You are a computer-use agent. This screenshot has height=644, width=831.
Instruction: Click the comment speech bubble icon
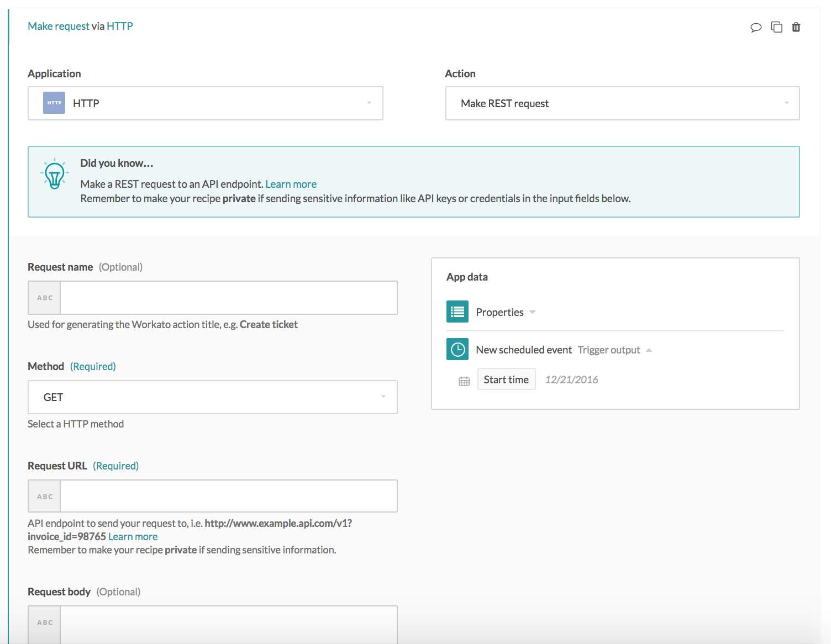pos(756,27)
